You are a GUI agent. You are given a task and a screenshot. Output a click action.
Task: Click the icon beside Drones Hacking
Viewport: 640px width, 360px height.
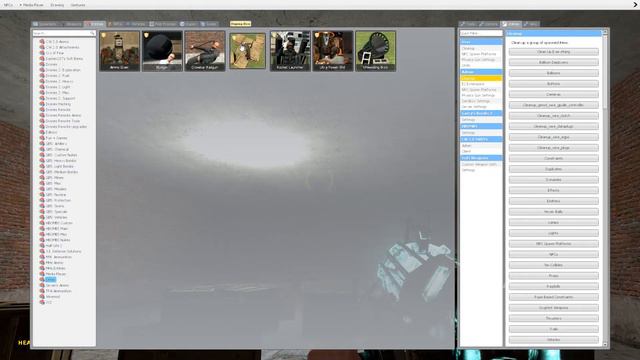(x=42, y=104)
